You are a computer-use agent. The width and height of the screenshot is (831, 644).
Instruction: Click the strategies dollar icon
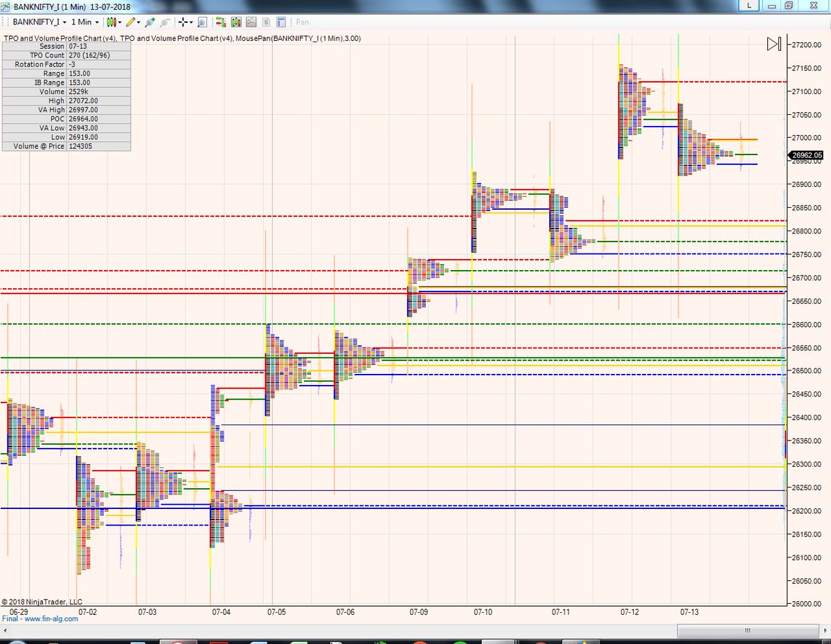click(x=265, y=22)
